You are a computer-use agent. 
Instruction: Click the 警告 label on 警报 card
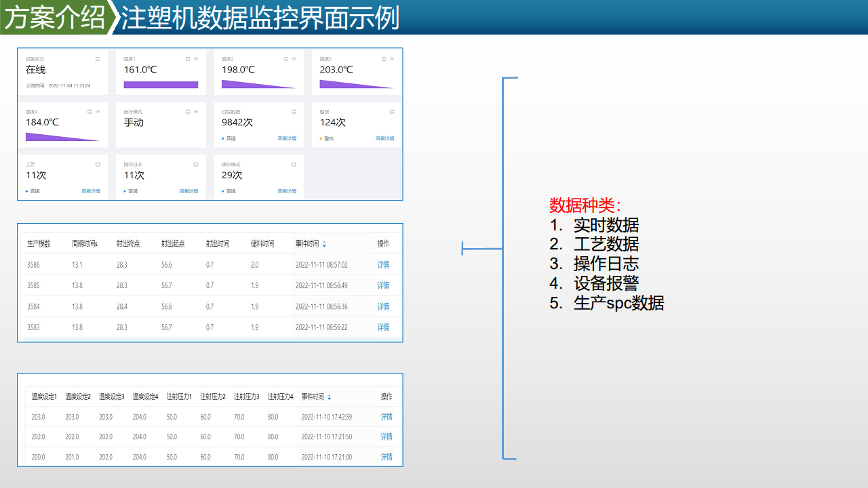329,138
